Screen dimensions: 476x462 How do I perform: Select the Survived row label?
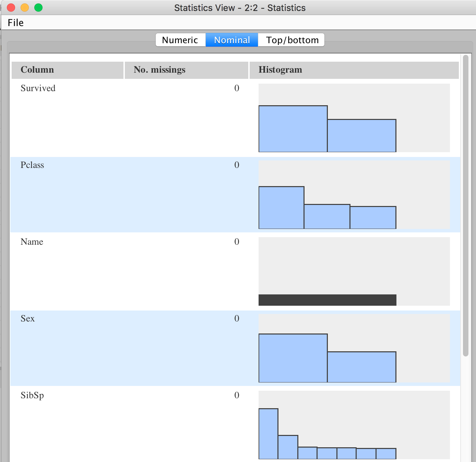point(38,88)
